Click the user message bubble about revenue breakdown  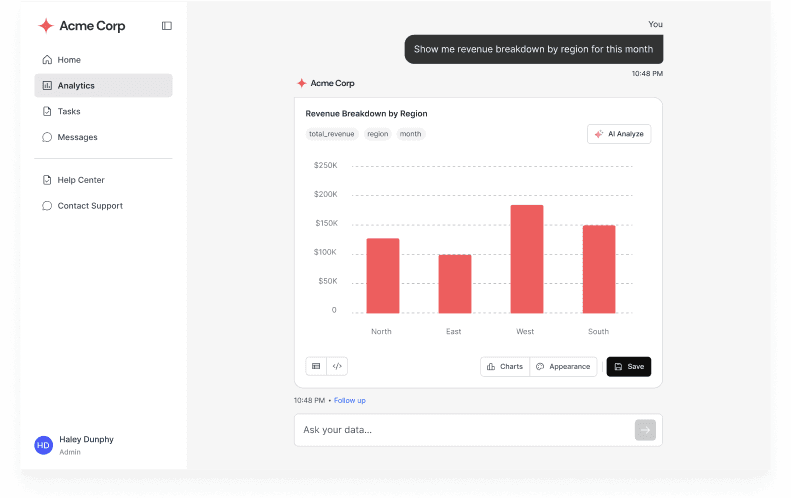[x=534, y=49]
